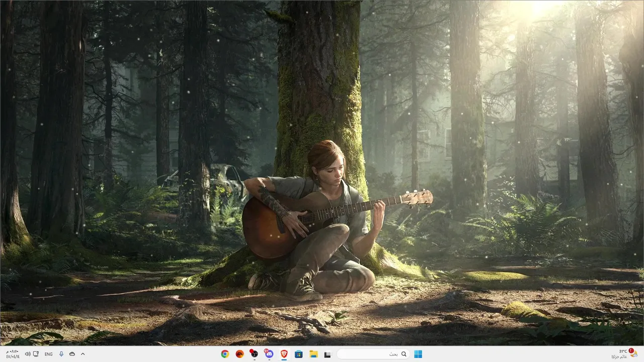This screenshot has height=362, width=644.
Task: Open File Explorer from the taskbar
Action: 313,354
